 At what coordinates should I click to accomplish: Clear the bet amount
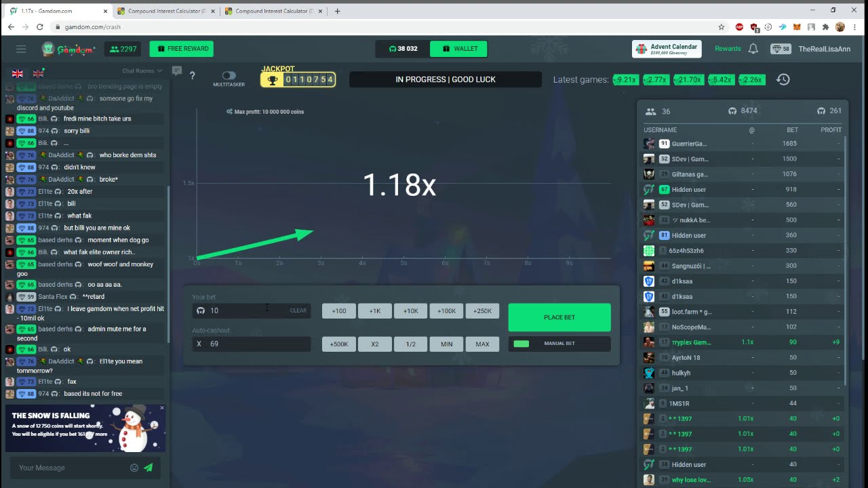pos(298,310)
